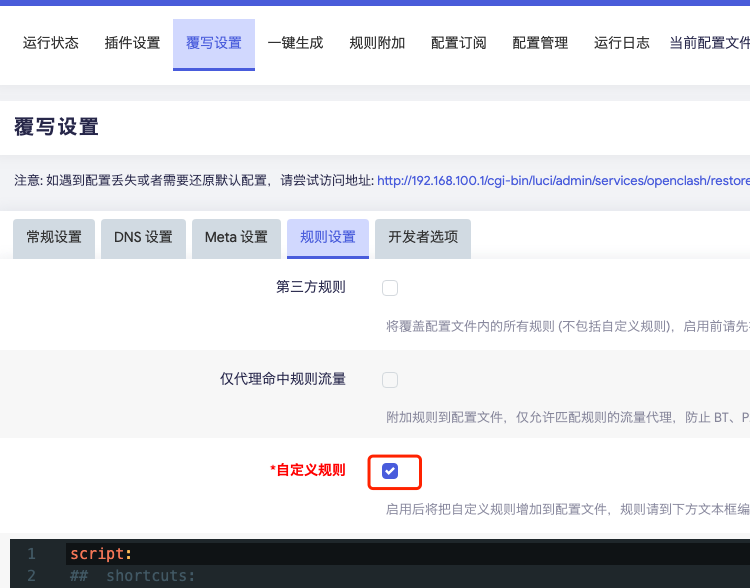Open the 运行状态 top navigation tab

(x=50, y=43)
